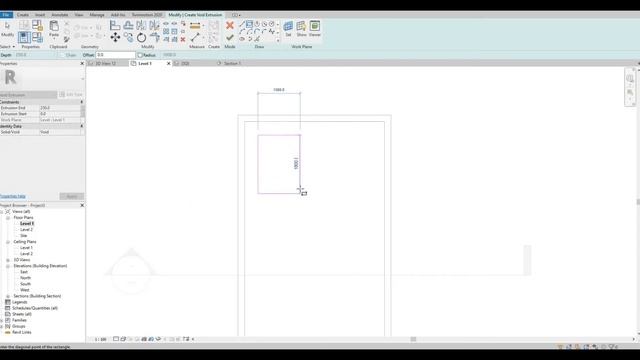Collapse the Constraints section
The height and width of the screenshot is (360, 640).
click(82, 102)
